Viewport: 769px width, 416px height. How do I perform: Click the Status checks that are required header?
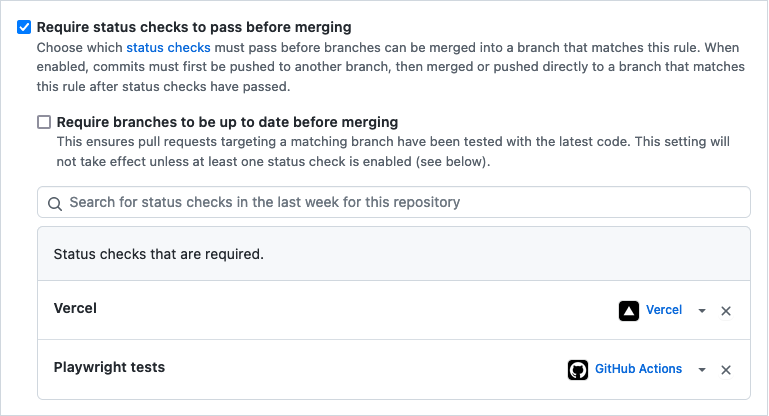pos(158,254)
